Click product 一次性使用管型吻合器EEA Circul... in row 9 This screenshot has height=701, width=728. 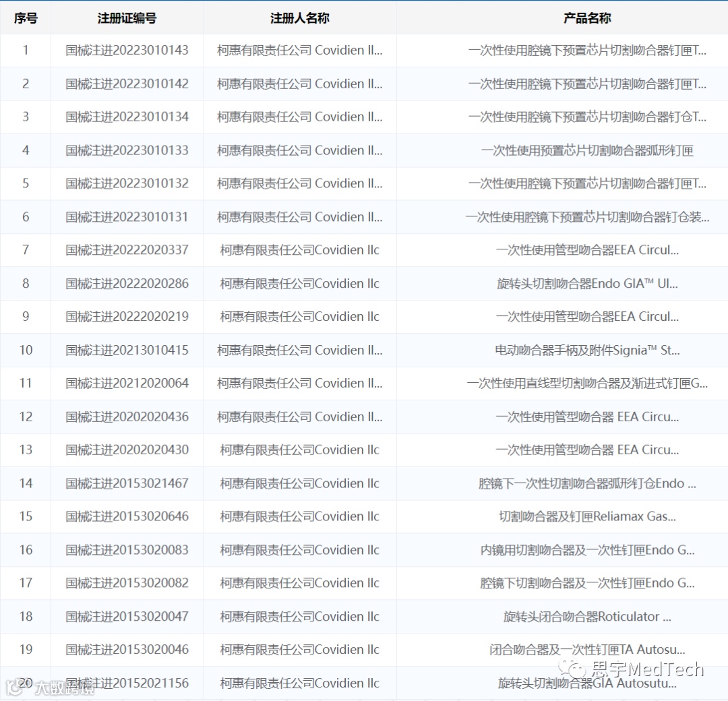point(587,317)
